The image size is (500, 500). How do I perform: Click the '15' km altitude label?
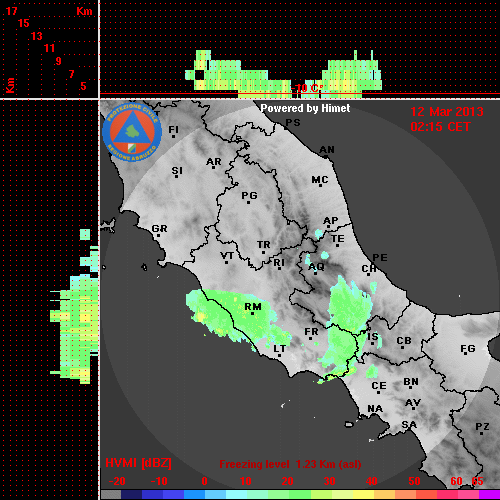tap(24, 23)
